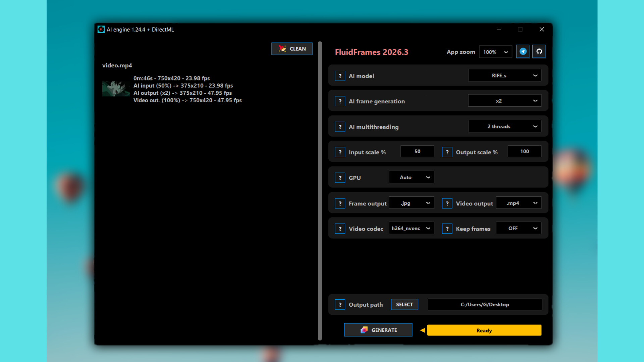
Task: Click the Output path help icon
Action: (x=340, y=305)
